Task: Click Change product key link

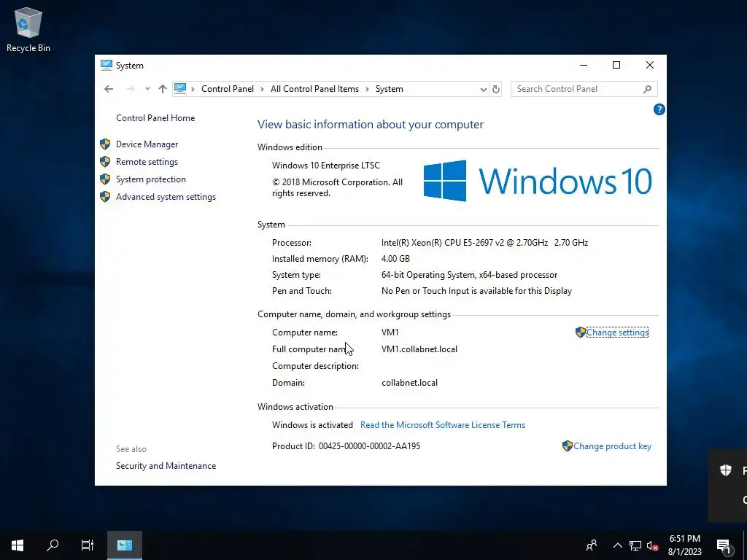Action: click(x=612, y=446)
